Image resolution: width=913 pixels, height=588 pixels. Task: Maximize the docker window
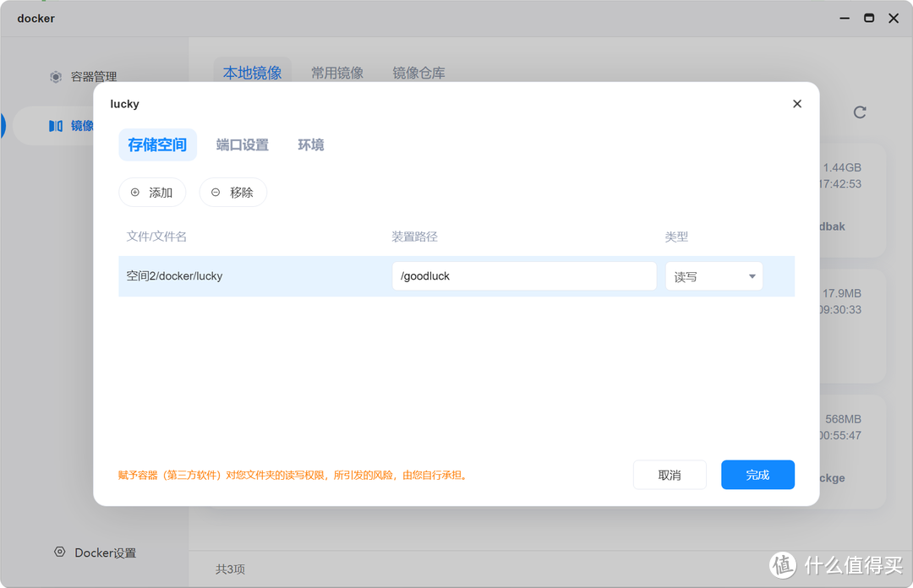click(868, 18)
